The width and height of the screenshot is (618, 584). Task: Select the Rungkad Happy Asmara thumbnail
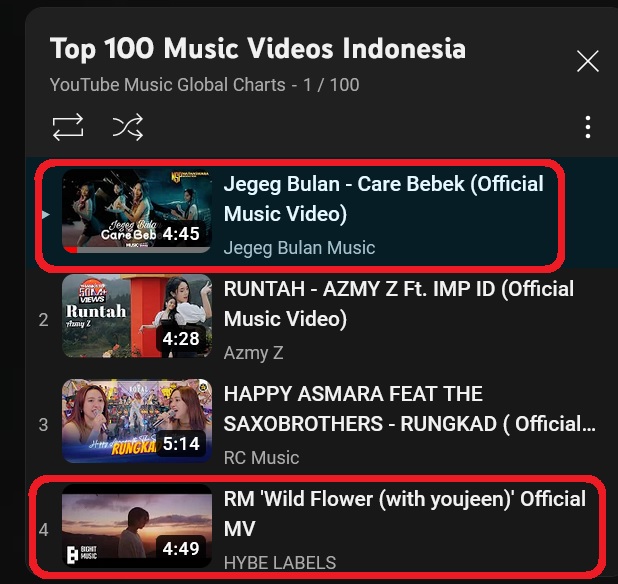(137, 421)
